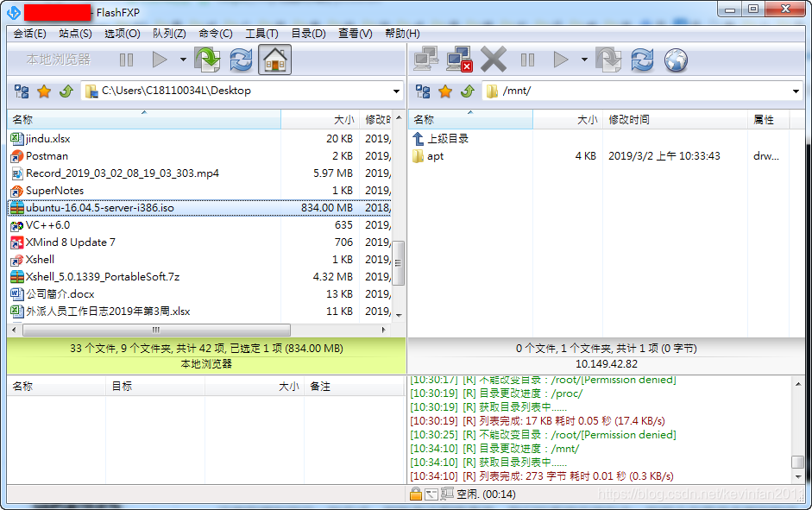Sort queue by 备注 column
The height and width of the screenshot is (510, 812).
click(x=354, y=387)
